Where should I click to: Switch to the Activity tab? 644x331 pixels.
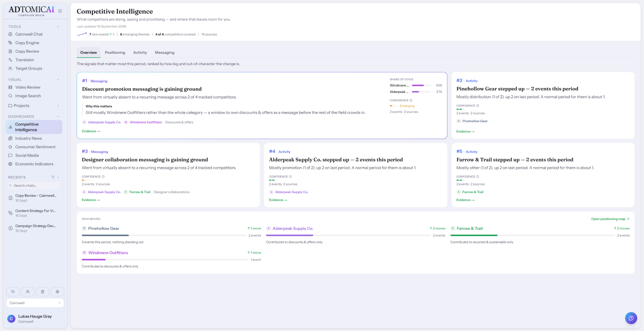click(140, 52)
